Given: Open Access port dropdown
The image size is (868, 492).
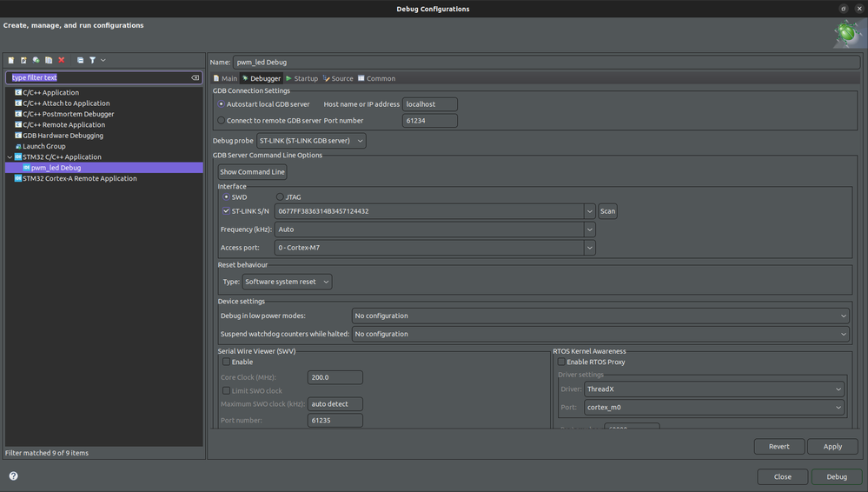Looking at the screenshot, I should pos(590,248).
